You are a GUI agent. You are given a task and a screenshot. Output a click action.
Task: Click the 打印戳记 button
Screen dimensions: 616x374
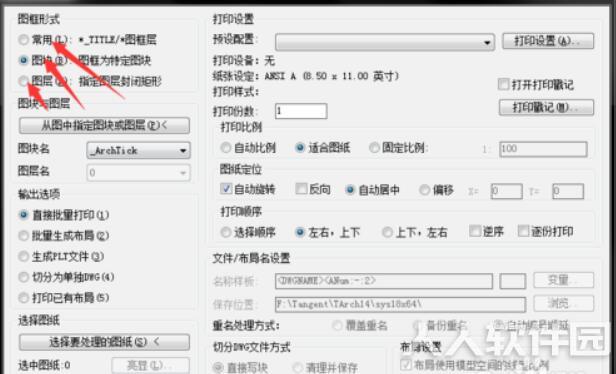(546, 108)
